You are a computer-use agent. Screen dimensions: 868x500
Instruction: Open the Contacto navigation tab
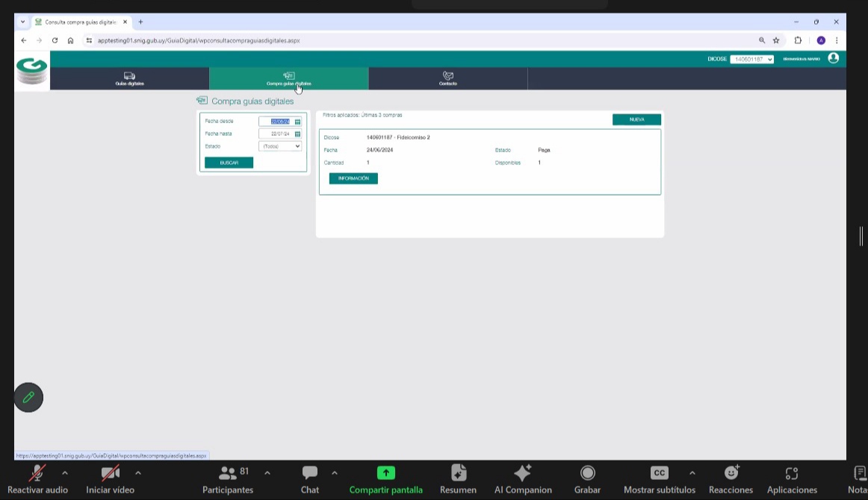pos(448,78)
